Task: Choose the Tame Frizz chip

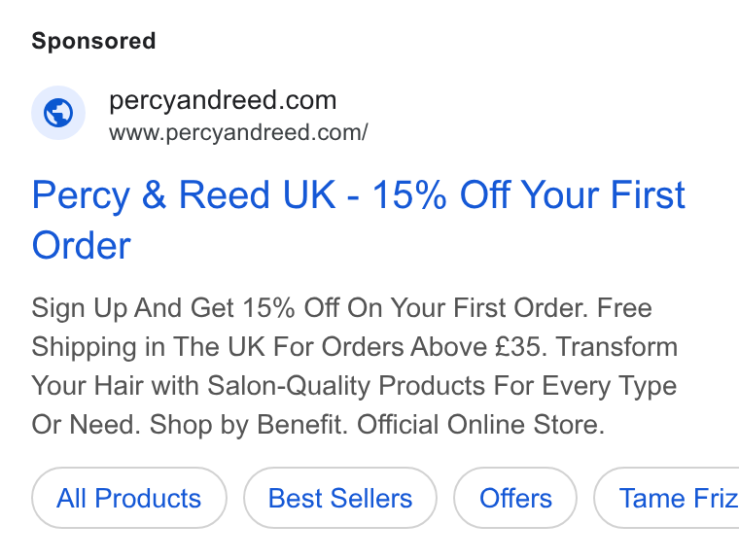Action: (666, 498)
